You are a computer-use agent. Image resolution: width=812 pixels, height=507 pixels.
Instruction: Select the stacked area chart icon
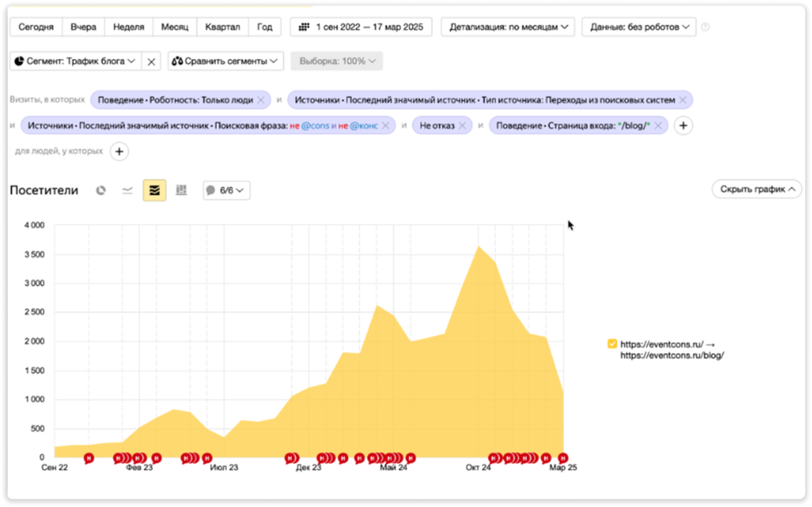tap(154, 190)
